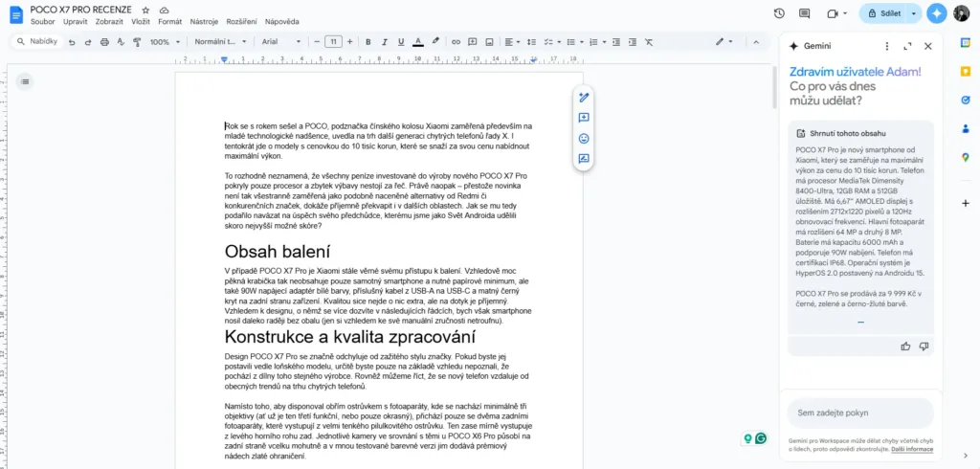Open the Nástroje menu
This screenshot has width=980, height=469.
click(x=206, y=21)
